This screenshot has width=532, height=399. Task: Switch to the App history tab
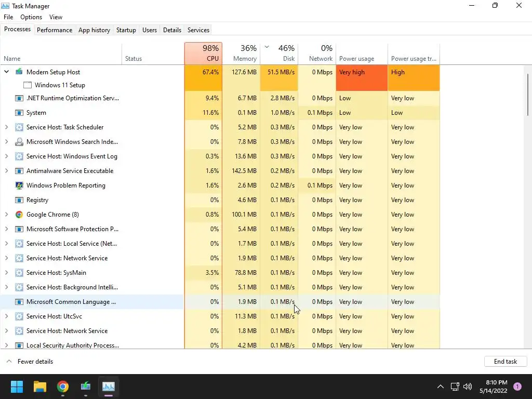[95, 30]
